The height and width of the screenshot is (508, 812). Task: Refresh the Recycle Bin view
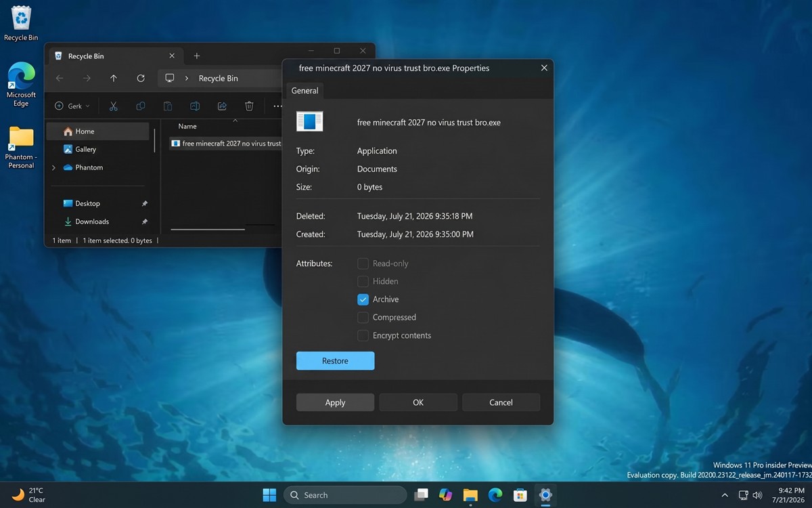(x=141, y=78)
